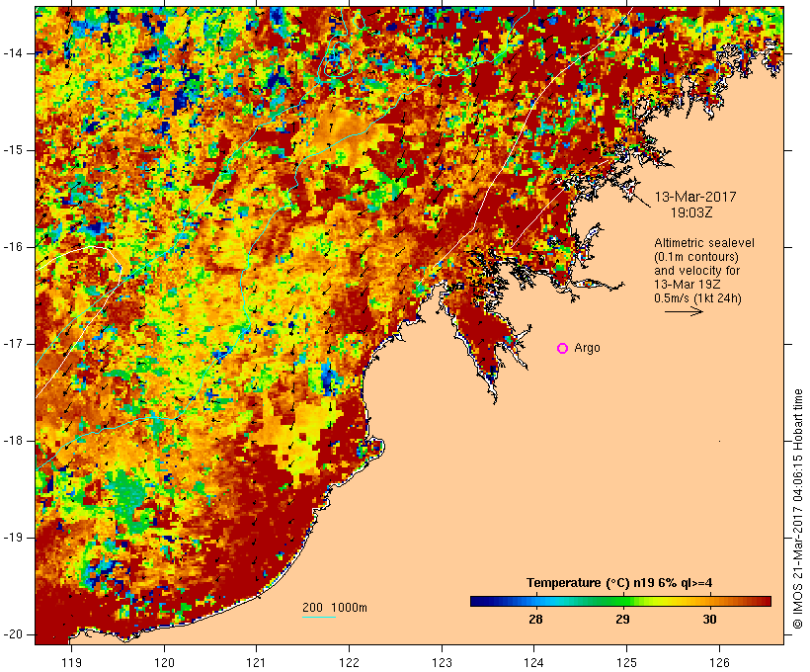Screen dimensions: 810x672
Task: Click the latitude label '-15'
Action: [12, 150]
